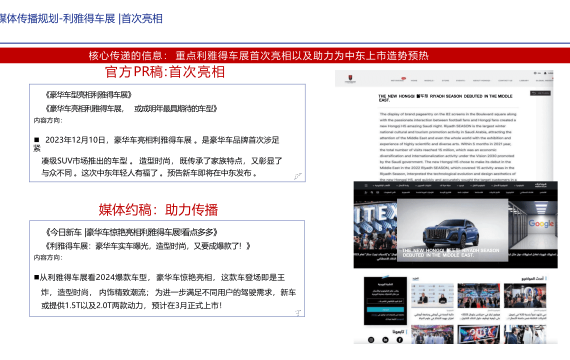This screenshot has height=360, width=570.
Task: Click the slide title '媒体传播规划-利雅得车展 |首次亮相'
Action: [x=81, y=18]
